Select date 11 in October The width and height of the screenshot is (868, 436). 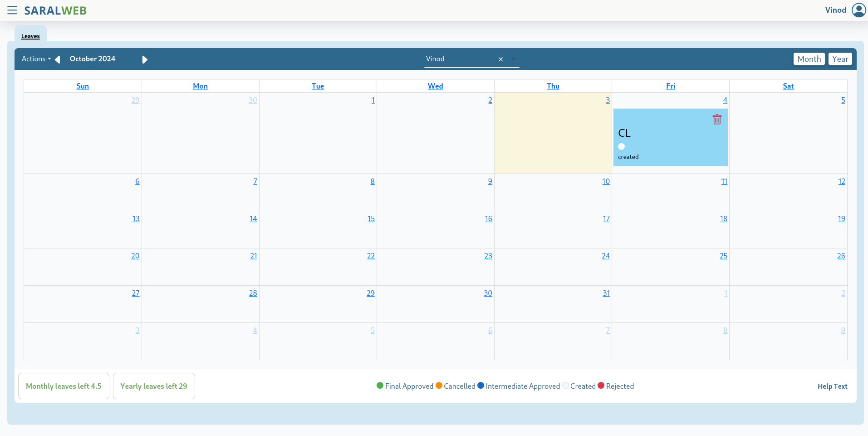click(x=724, y=181)
